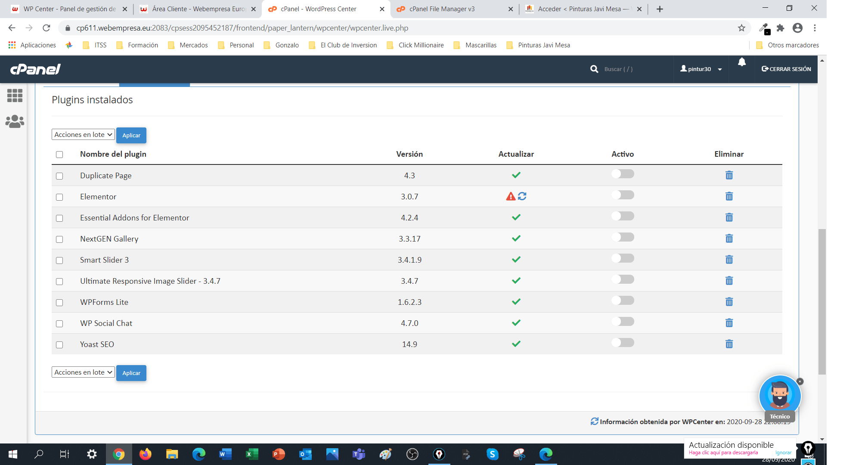Image resolution: width=868 pixels, height=465 pixels.
Task: Open bottom Acciones en lote dropdown
Action: (83, 372)
